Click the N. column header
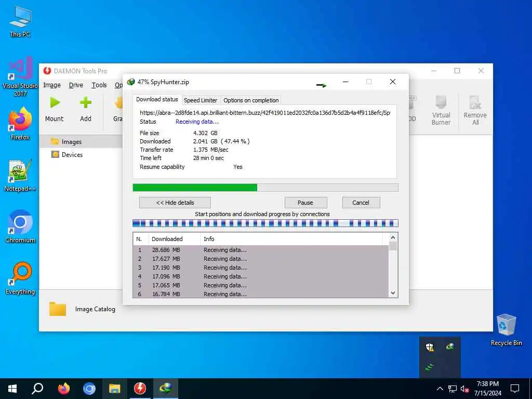The image size is (532, 399). 141,239
